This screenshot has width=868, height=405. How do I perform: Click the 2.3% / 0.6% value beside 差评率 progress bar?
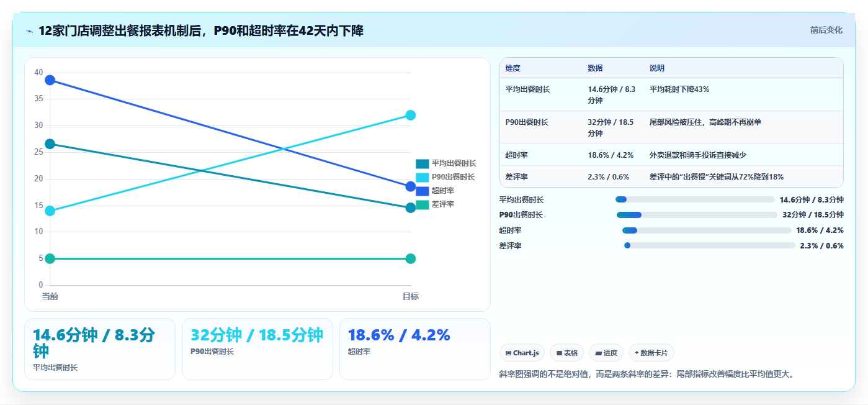tap(821, 245)
